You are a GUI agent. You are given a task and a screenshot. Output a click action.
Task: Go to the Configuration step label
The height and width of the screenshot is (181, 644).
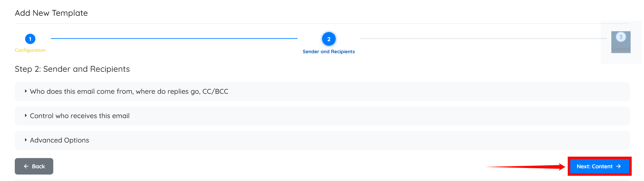pyautogui.click(x=30, y=50)
